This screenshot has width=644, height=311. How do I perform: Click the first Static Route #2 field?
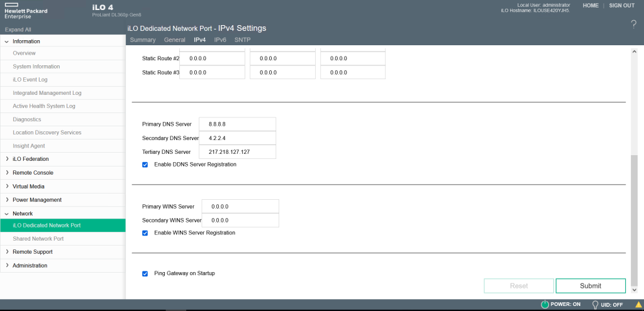[213, 58]
